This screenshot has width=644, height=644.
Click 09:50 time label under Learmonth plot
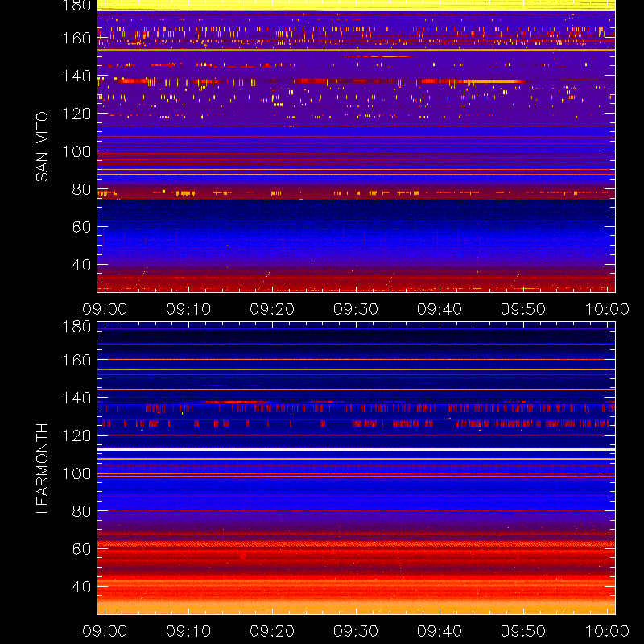[523, 631]
